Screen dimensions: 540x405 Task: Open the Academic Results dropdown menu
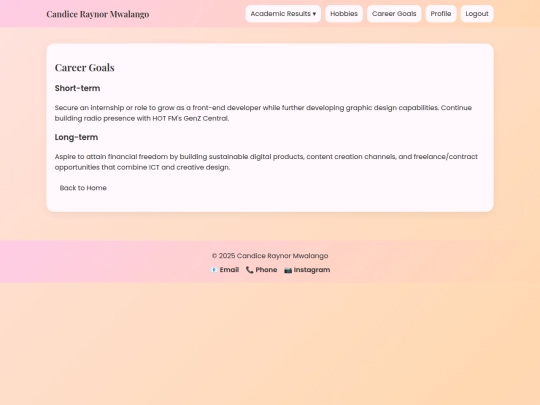pyautogui.click(x=283, y=14)
